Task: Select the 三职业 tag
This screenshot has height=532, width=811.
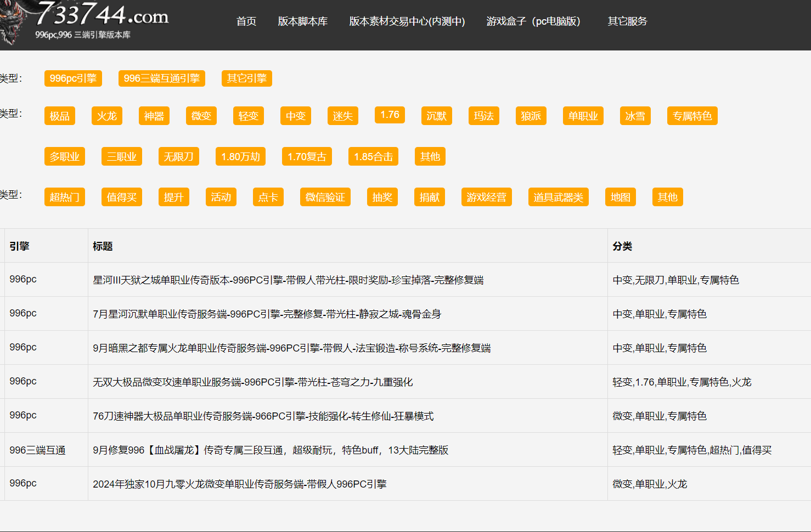Action: [x=122, y=156]
